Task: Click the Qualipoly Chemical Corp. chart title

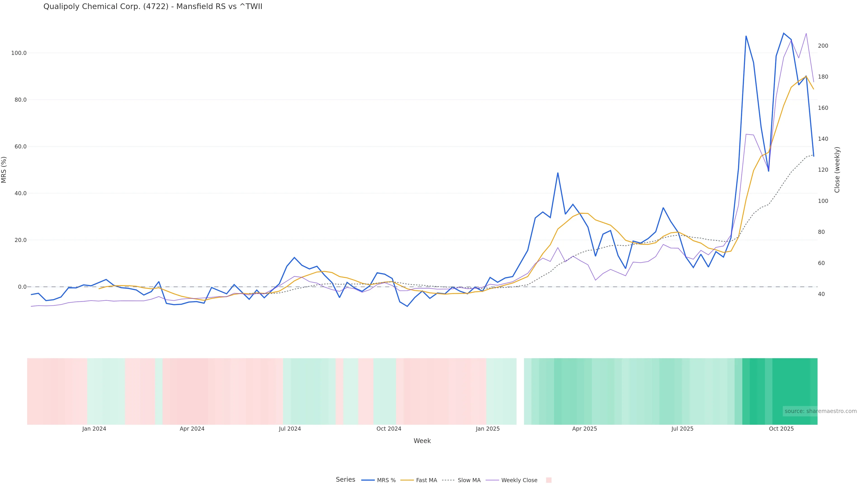Action: [153, 7]
